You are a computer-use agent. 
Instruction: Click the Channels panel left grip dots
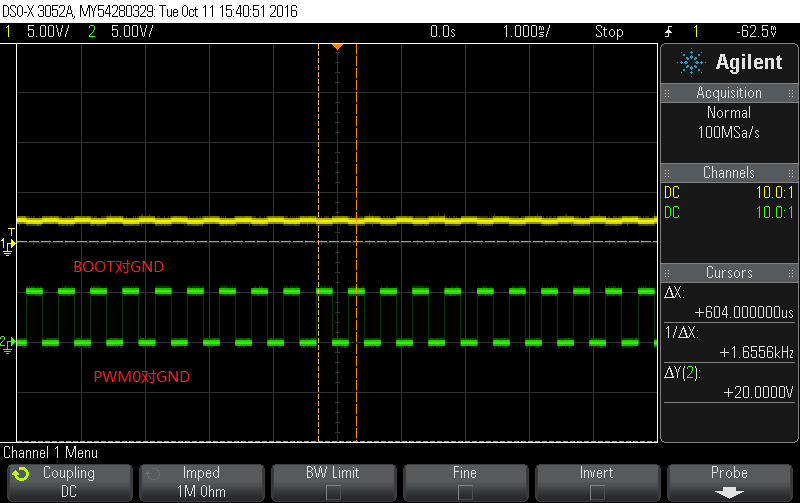pyautogui.click(x=667, y=173)
